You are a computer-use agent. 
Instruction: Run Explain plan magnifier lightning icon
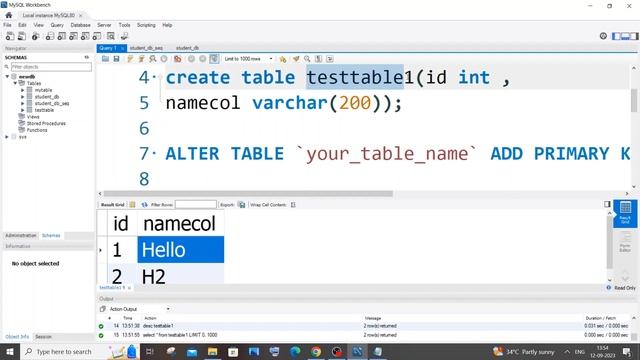(153, 59)
